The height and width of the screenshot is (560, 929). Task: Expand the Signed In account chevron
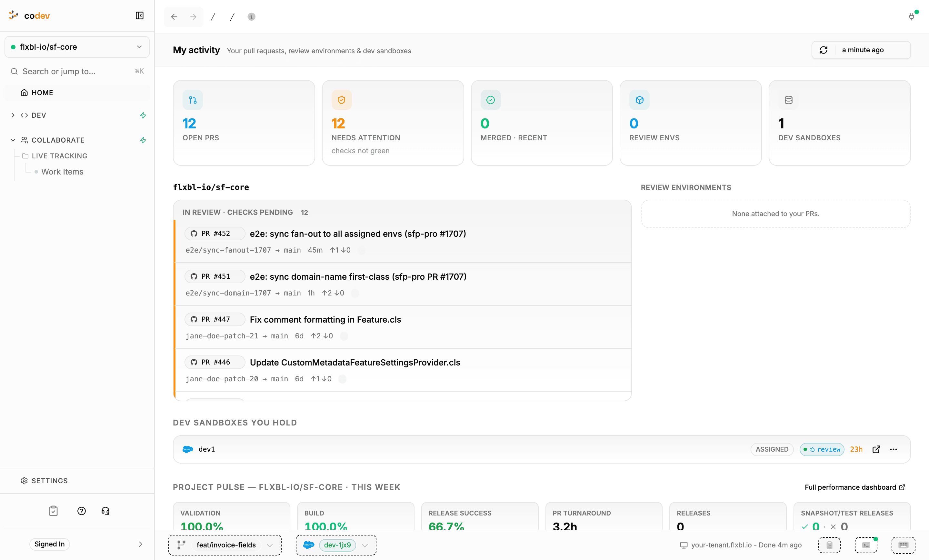click(x=140, y=544)
